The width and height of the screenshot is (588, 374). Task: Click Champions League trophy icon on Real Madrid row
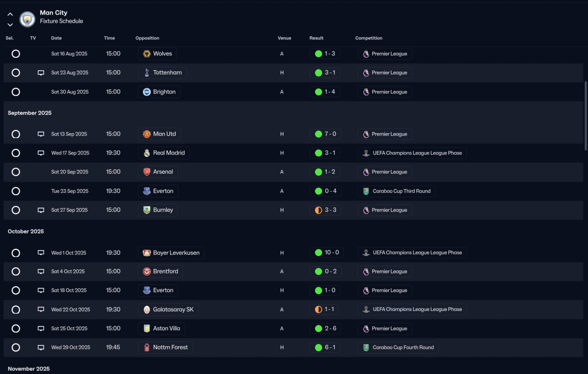coord(366,153)
